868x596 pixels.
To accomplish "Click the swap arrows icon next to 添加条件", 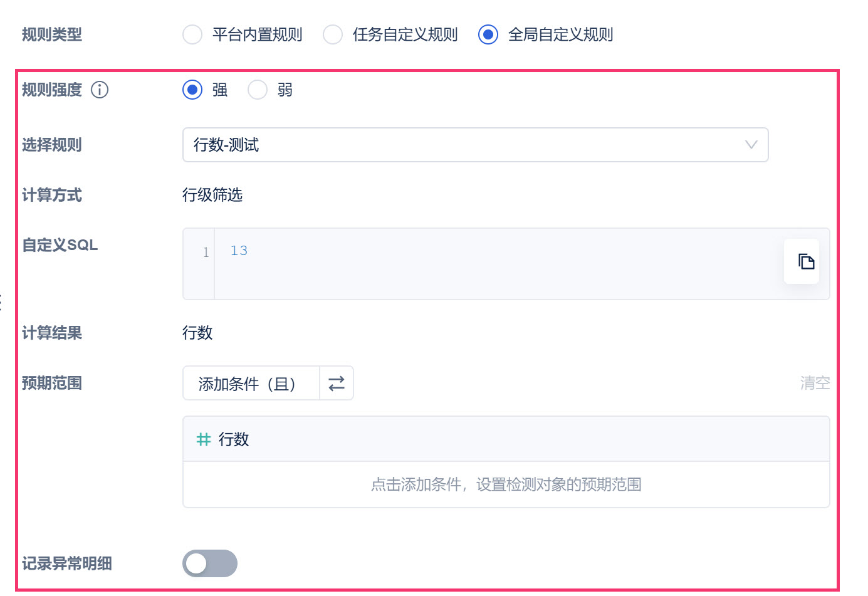I will pyautogui.click(x=337, y=384).
